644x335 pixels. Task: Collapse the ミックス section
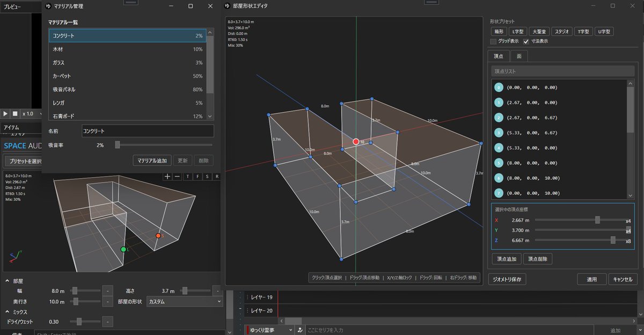tap(7, 312)
